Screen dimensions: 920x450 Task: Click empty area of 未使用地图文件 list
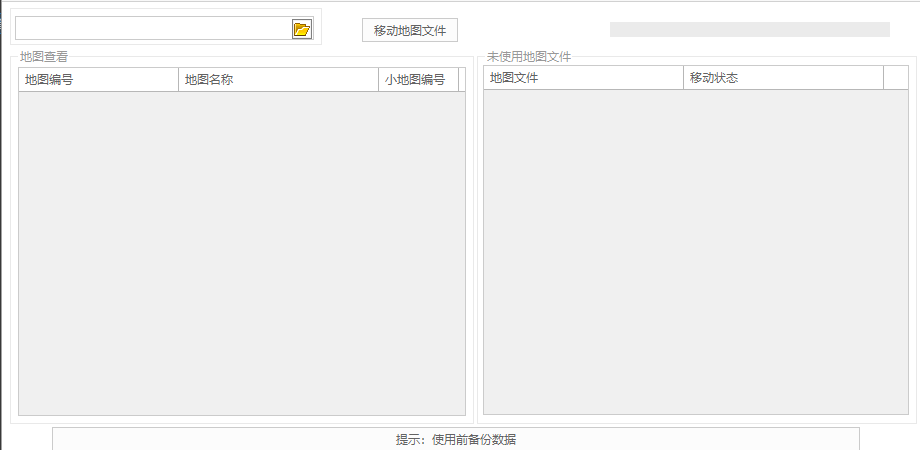point(695,250)
